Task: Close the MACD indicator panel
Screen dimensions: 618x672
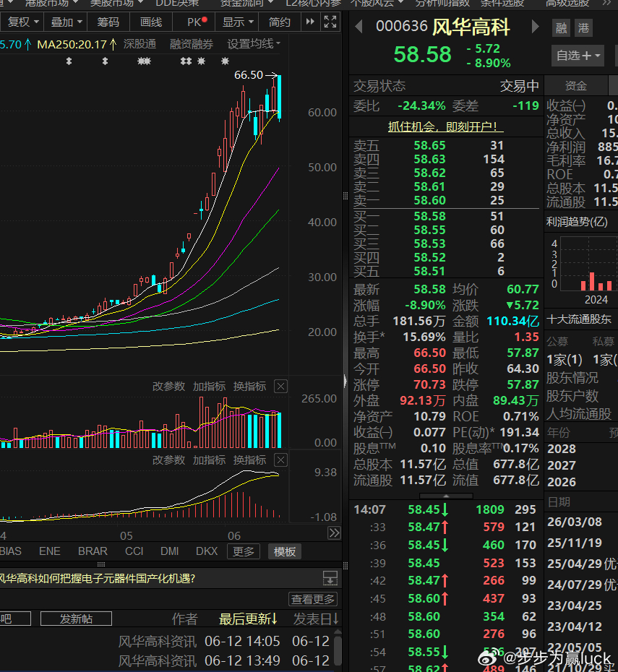Action: [x=280, y=460]
